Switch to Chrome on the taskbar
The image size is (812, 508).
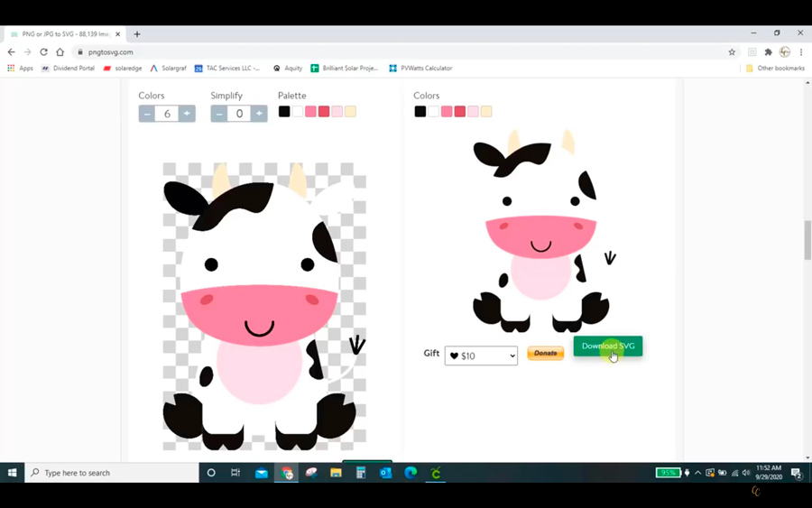(x=286, y=472)
